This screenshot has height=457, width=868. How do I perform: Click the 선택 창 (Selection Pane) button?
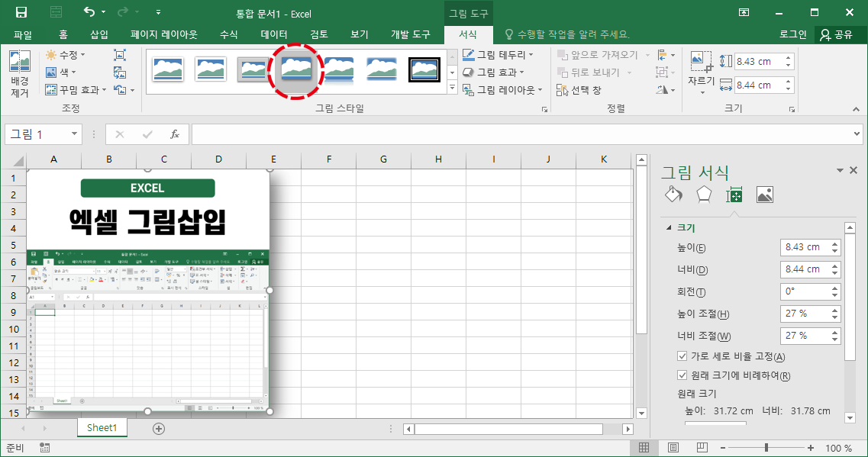pos(579,89)
